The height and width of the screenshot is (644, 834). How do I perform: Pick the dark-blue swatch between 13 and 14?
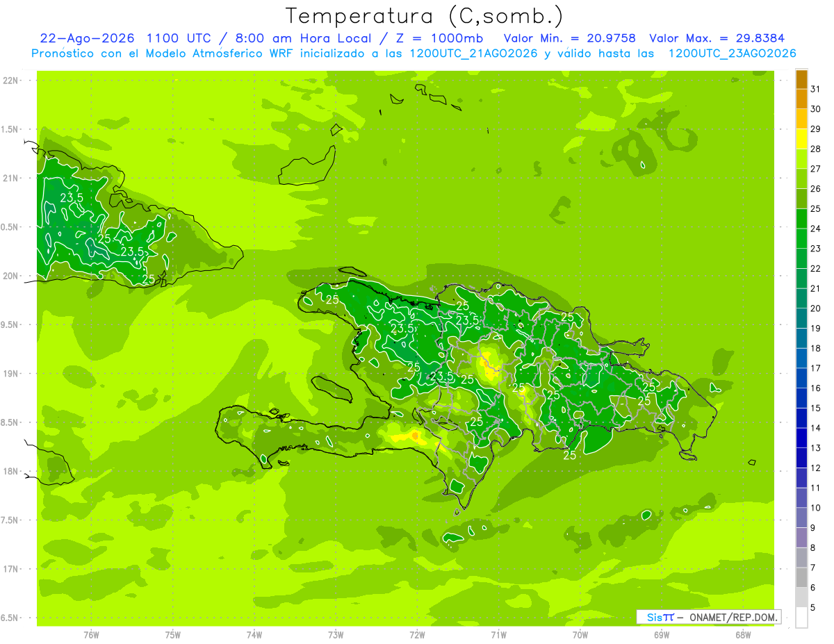pos(801,438)
